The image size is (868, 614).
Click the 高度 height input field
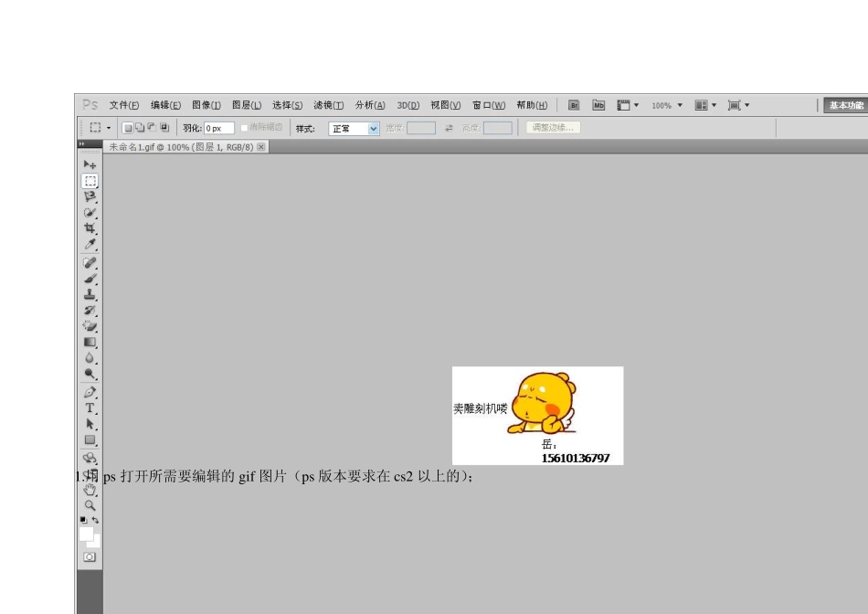point(497,128)
